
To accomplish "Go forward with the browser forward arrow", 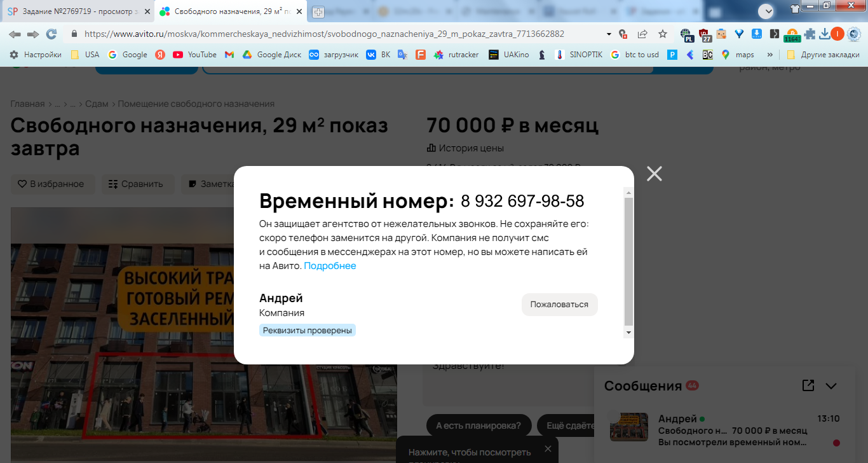I will tap(33, 34).
